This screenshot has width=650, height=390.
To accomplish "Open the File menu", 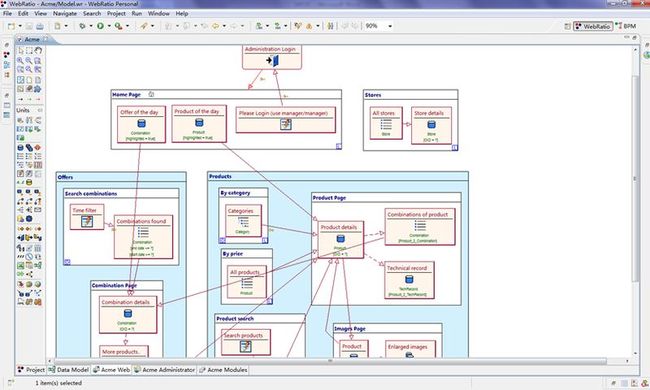I will (x=7, y=13).
